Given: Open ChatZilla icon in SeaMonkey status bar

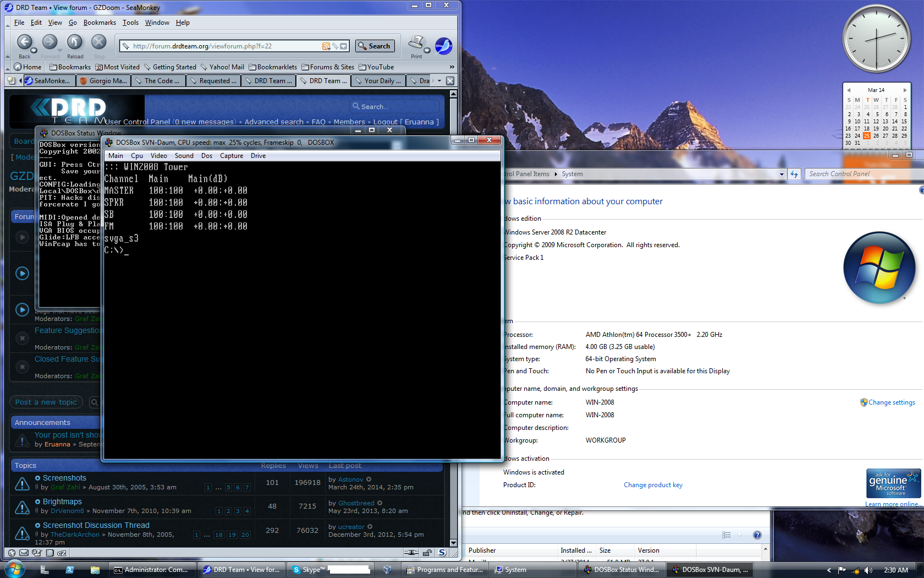Looking at the screenshot, I should pyautogui.click(x=62, y=553).
